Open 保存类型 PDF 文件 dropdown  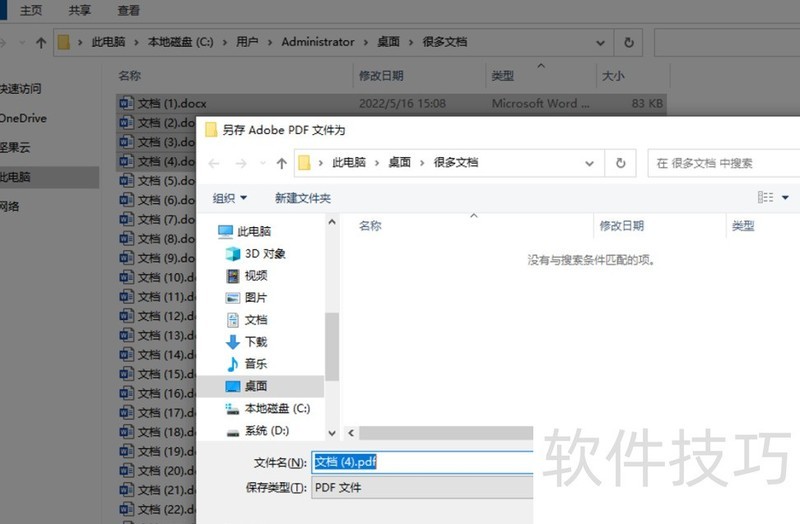(x=422, y=488)
